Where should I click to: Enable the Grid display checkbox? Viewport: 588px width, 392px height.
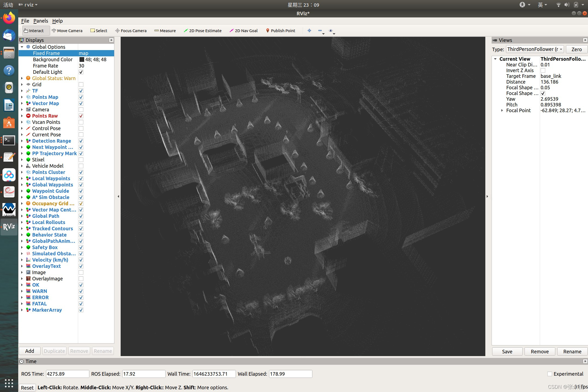point(81,85)
